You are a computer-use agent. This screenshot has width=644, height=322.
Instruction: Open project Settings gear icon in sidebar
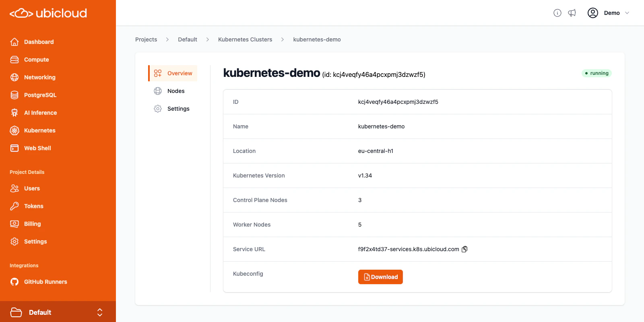coord(14,242)
